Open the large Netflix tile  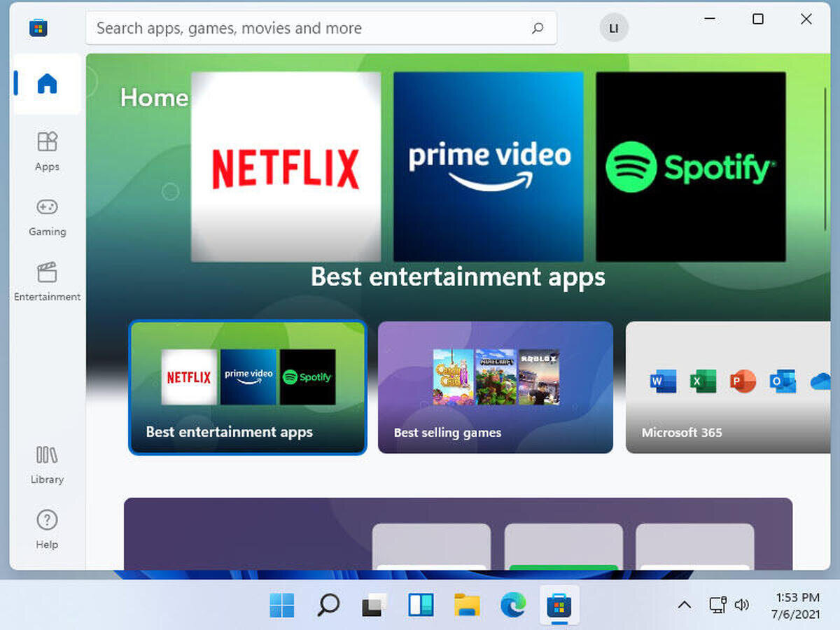286,167
